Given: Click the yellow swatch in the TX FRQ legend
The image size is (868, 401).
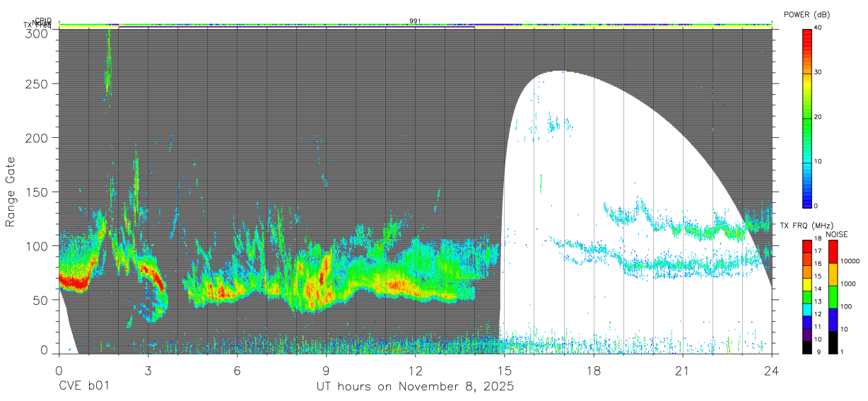Looking at the screenshot, I should click(x=807, y=283).
